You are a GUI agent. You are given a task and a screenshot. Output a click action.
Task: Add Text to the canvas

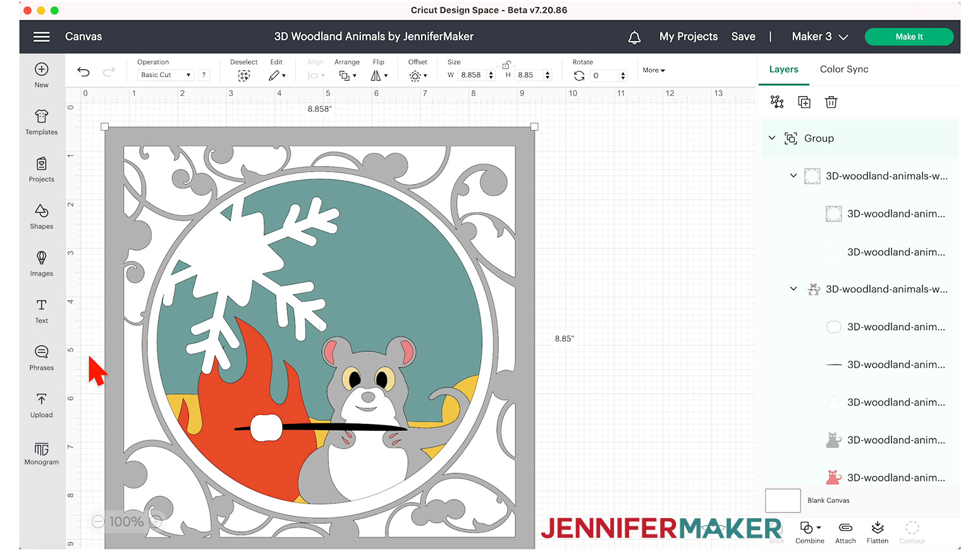coord(42,312)
